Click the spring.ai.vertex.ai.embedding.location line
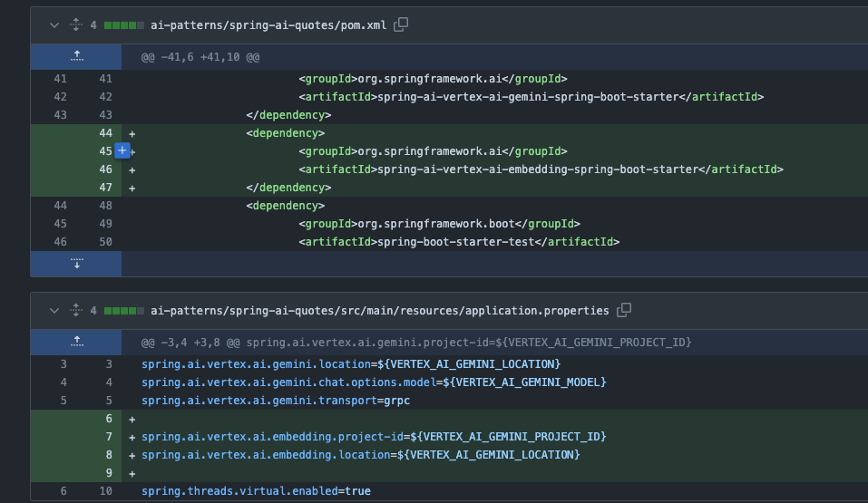The image size is (868, 503). [x=360, y=455]
